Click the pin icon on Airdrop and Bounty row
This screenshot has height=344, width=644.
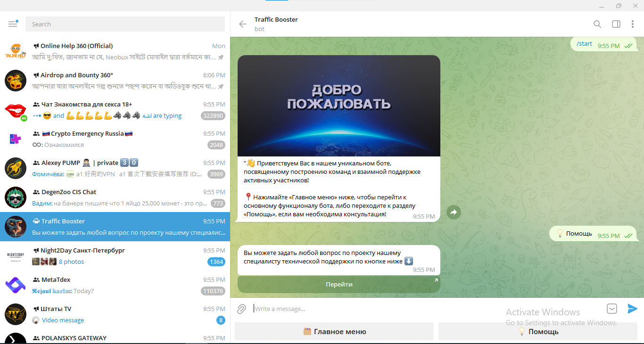221,87
